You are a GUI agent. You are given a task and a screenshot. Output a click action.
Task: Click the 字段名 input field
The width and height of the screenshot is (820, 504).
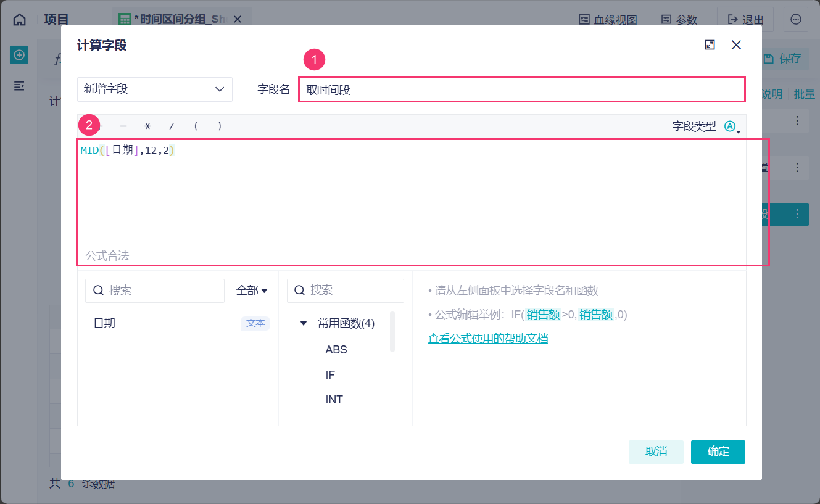[x=522, y=89]
